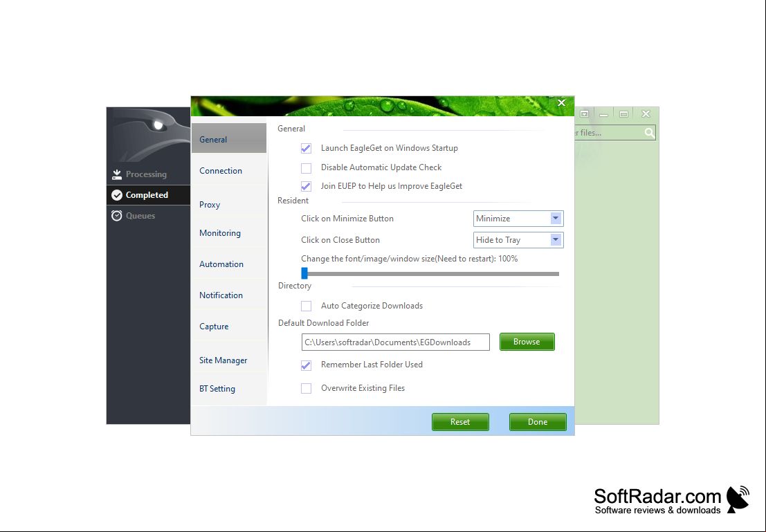Viewport: 766px width, 532px height.
Task: Enable Auto Categorize Downloads
Action: pos(307,306)
